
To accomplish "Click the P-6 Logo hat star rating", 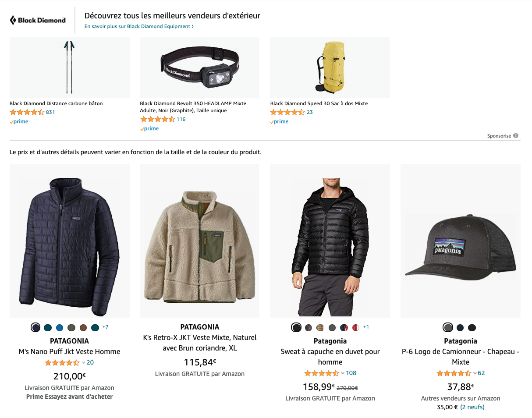I will click(x=454, y=373).
